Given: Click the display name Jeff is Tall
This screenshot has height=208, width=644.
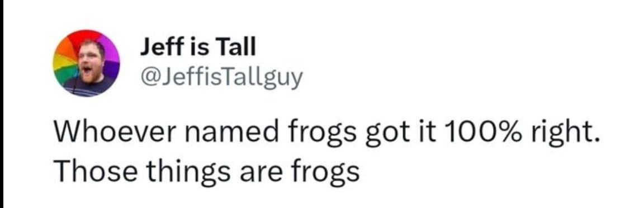Looking at the screenshot, I should (198, 48).
